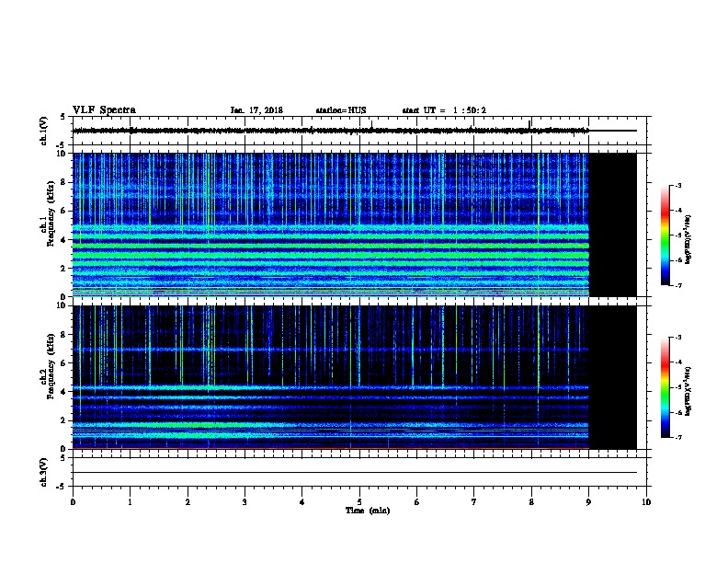Click the "8" kHz tick of ch.1 spectrogram
The width and height of the screenshot is (728, 563).
click(64, 182)
